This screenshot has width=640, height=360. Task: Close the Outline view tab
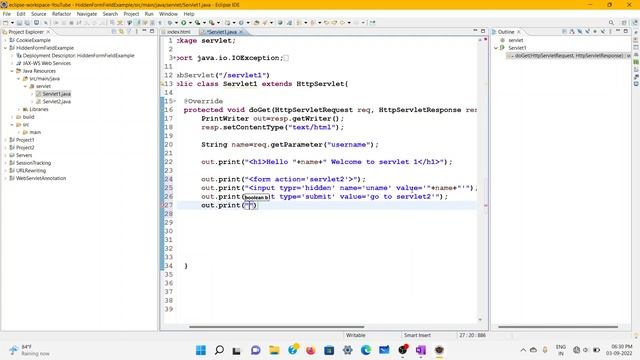(519, 32)
